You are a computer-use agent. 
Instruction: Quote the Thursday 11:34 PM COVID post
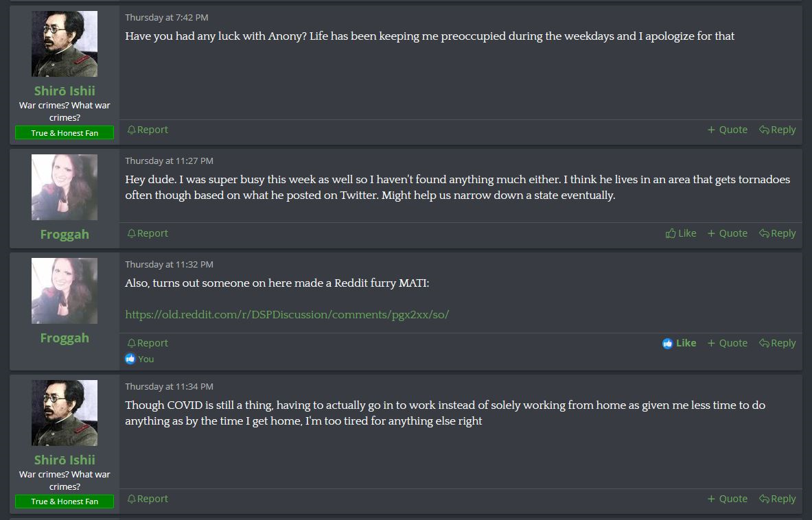pos(728,499)
